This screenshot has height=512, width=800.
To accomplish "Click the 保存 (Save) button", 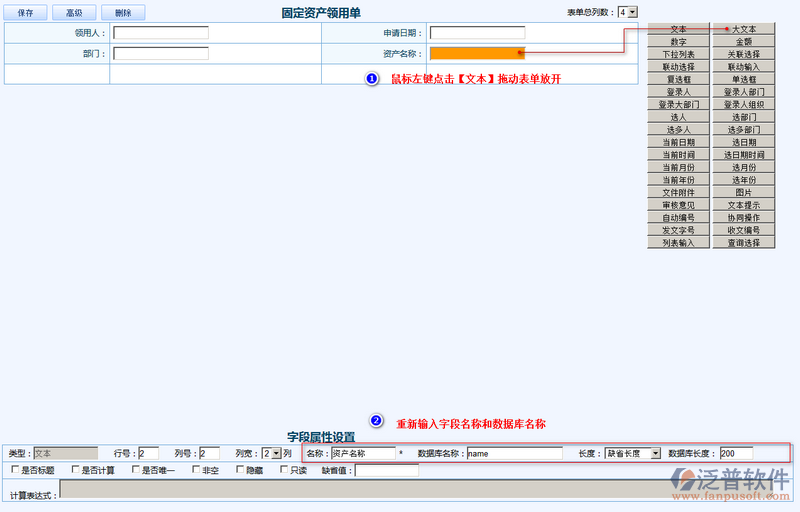I will 26,13.
